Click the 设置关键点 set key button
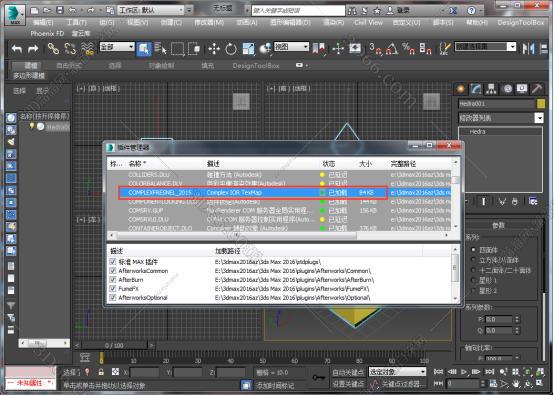This screenshot has width=554, height=395. [348, 384]
